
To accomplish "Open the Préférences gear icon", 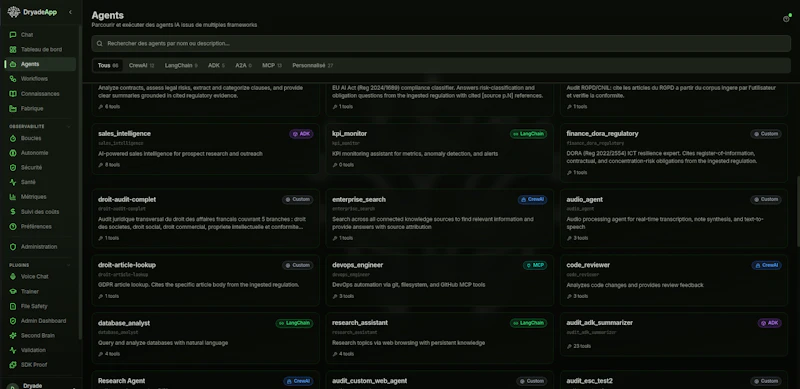I will (13, 227).
